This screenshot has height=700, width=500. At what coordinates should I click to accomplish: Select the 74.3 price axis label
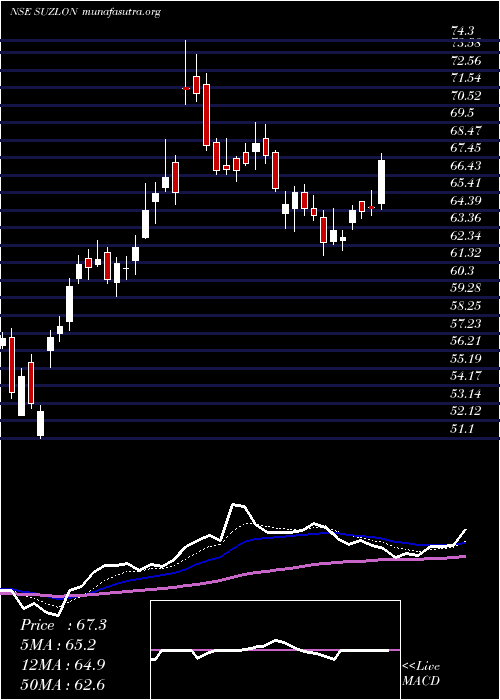462,31
